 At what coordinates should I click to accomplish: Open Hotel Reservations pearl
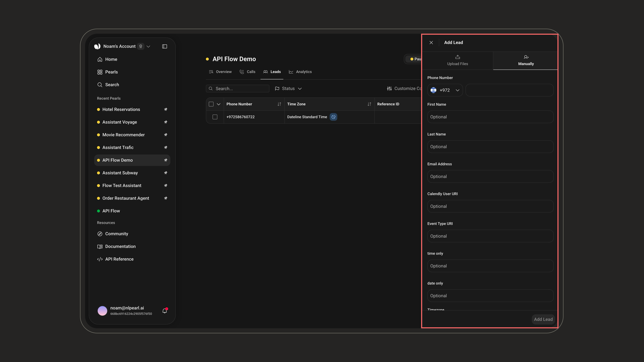[x=132, y=109]
